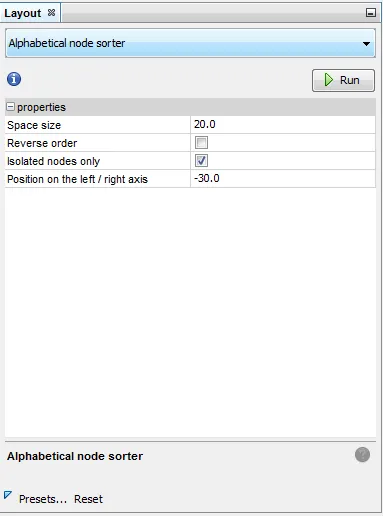Viewport: 383px width, 516px height.
Task: Edit the left / right axis position value
Action: click(x=283, y=179)
